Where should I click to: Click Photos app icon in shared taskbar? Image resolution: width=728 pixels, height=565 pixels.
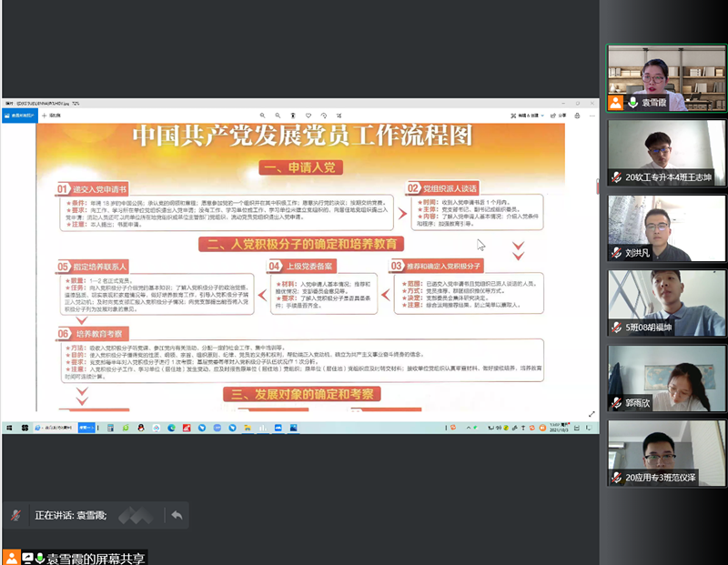(x=293, y=428)
